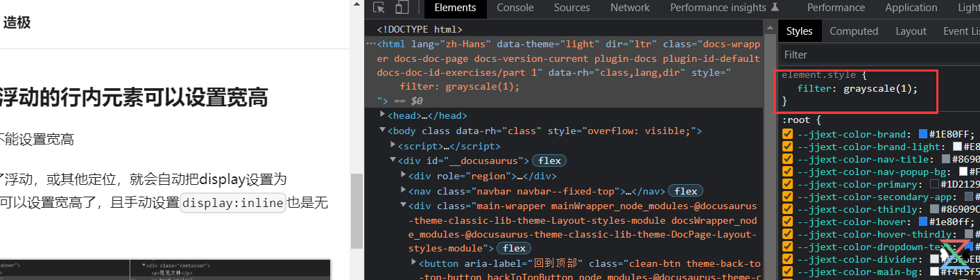This screenshot has width=980, height=280.
Task: Open color swatch for --jjext-color-thirdly
Action: tap(935, 209)
